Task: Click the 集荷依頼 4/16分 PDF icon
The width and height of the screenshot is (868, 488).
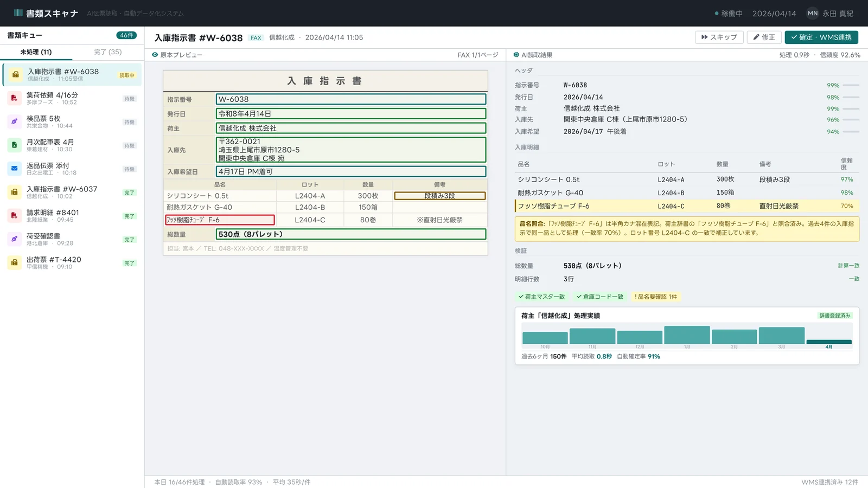Action: 14,98
